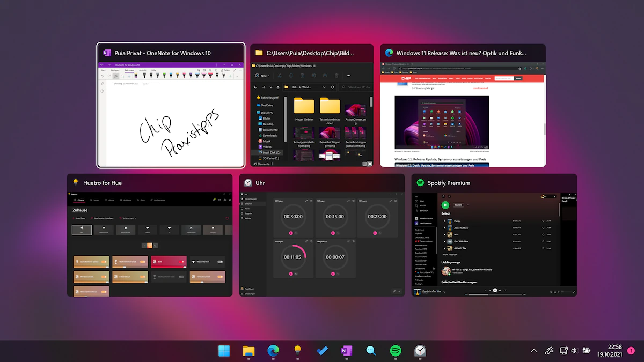Click the Clock app taskbar icon
This screenshot has width=644, height=362.
pyautogui.click(x=420, y=351)
